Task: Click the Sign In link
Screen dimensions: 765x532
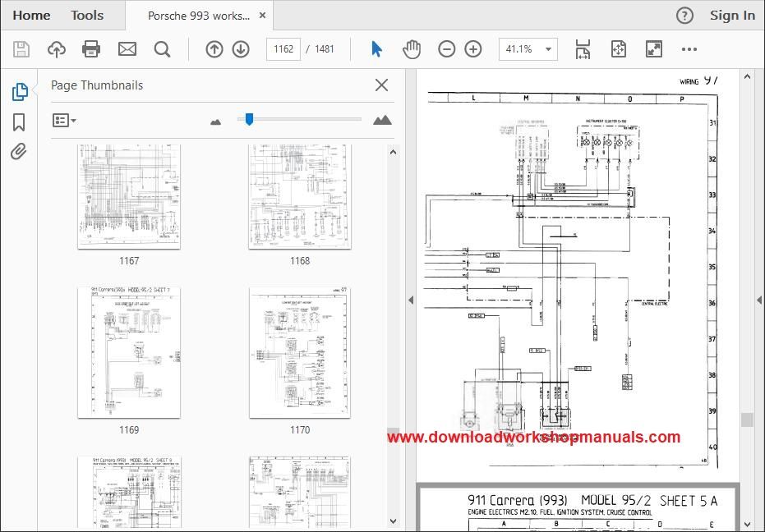Action: click(732, 16)
